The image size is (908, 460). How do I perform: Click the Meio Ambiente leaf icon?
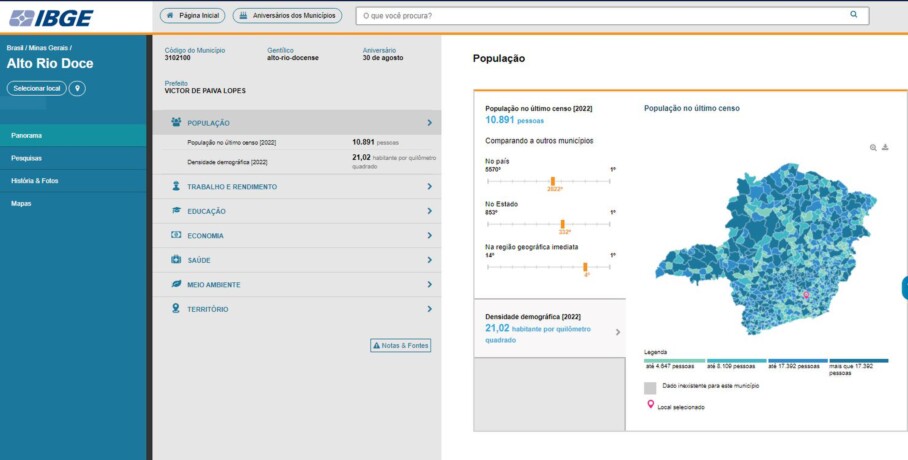pyautogui.click(x=176, y=284)
